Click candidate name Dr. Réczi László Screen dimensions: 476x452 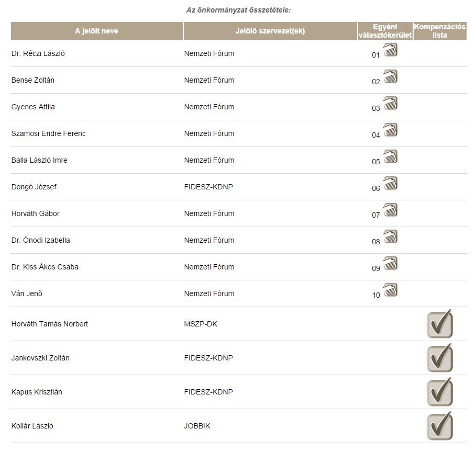pos(38,53)
